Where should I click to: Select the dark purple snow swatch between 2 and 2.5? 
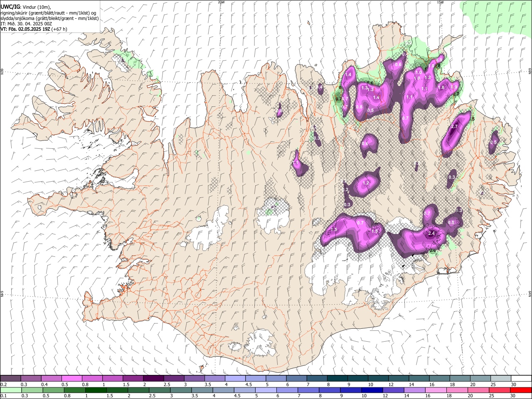pos(153,379)
